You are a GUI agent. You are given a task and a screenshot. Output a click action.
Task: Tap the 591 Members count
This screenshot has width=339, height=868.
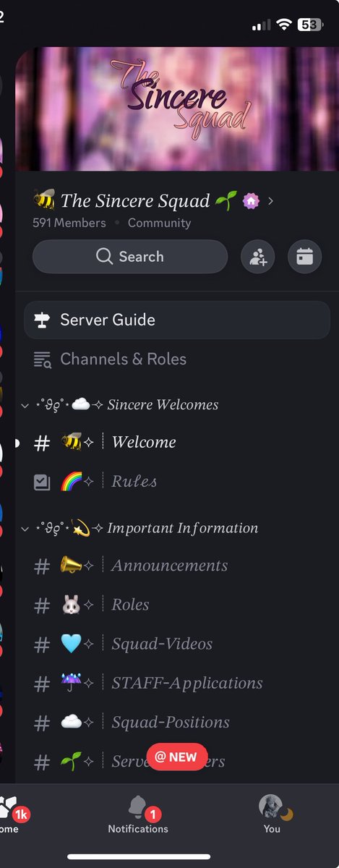coord(69,223)
